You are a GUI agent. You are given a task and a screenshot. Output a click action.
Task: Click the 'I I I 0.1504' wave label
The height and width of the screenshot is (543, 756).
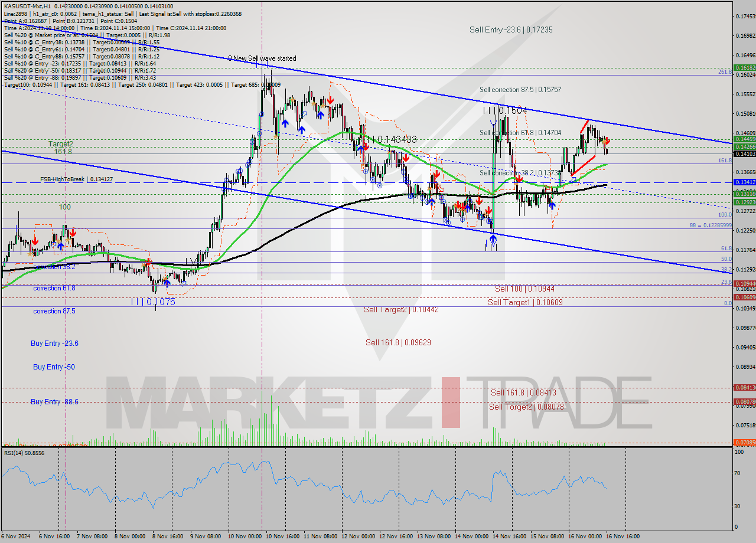coord(505,111)
